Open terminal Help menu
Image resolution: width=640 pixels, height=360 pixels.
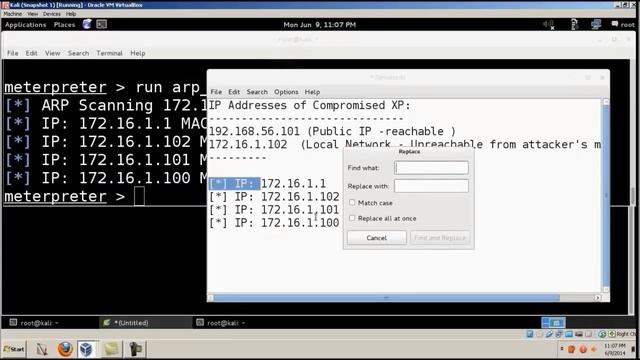tap(138, 53)
